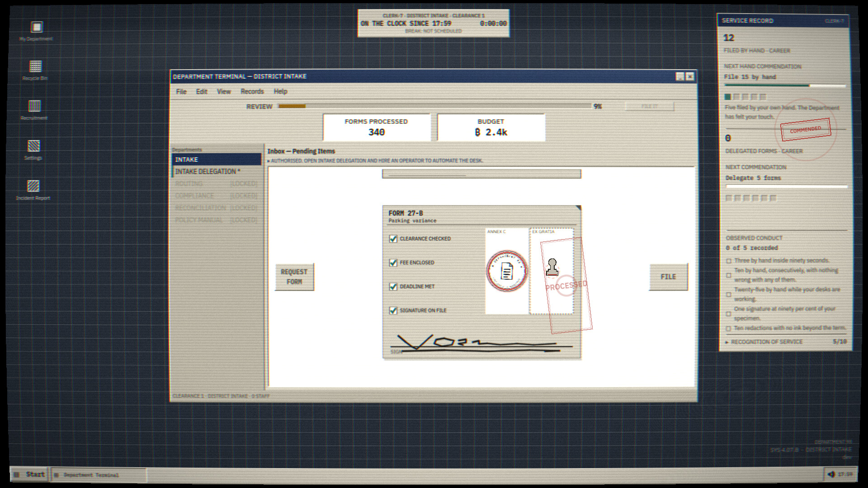Click the greyed File It button
Image resolution: width=868 pixels, height=488 pixels.
click(650, 106)
